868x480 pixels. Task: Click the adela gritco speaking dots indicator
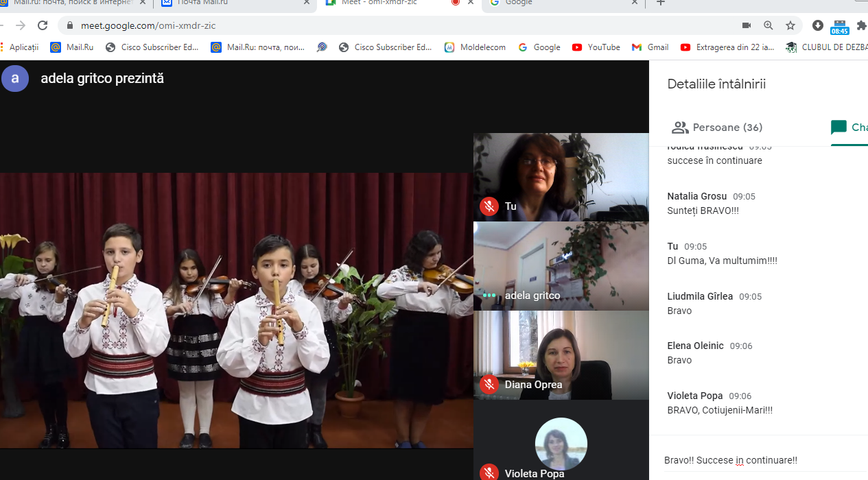489,295
